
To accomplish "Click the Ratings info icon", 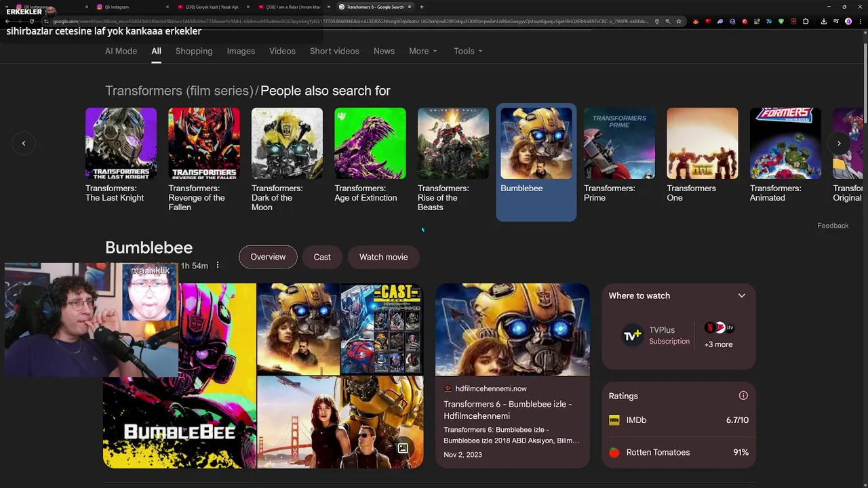I will click(x=743, y=396).
